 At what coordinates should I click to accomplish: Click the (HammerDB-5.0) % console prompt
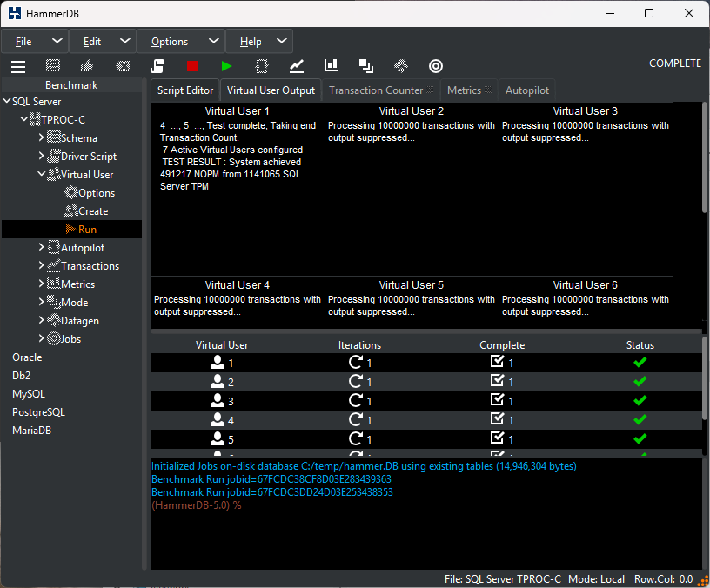tap(196, 505)
